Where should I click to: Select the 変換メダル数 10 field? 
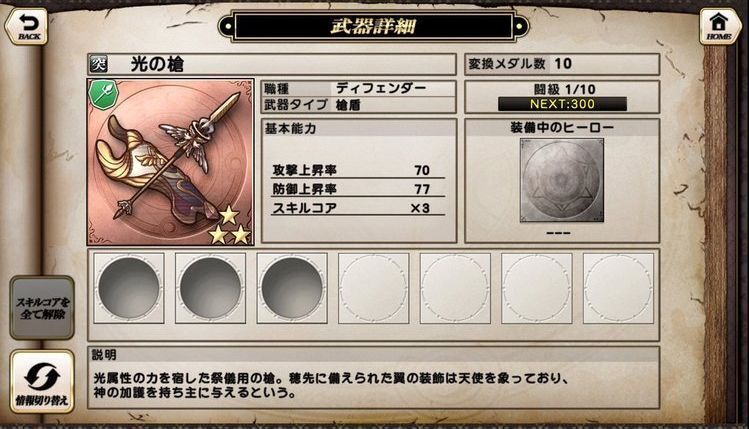pos(562,64)
